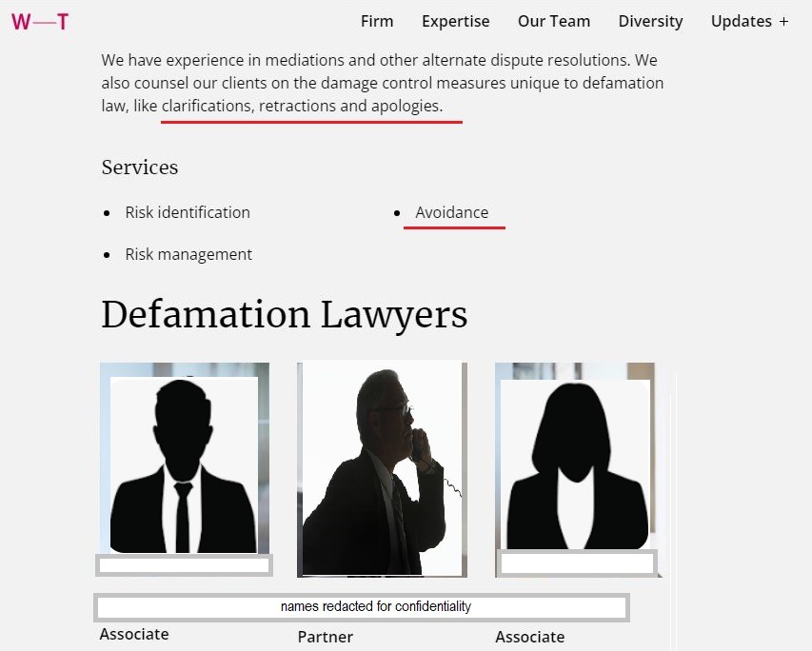812x651 pixels.
Task: Open the partner's photo on phone
Action: (382, 468)
